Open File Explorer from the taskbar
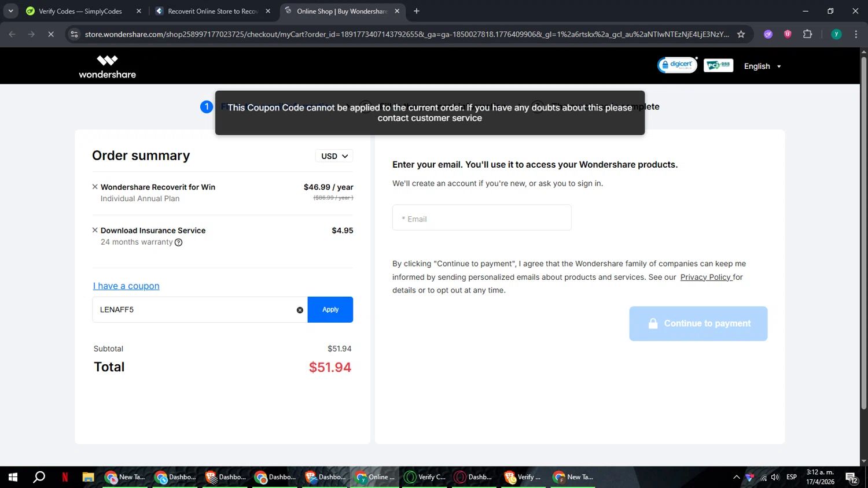The width and height of the screenshot is (868, 488). tap(88, 478)
